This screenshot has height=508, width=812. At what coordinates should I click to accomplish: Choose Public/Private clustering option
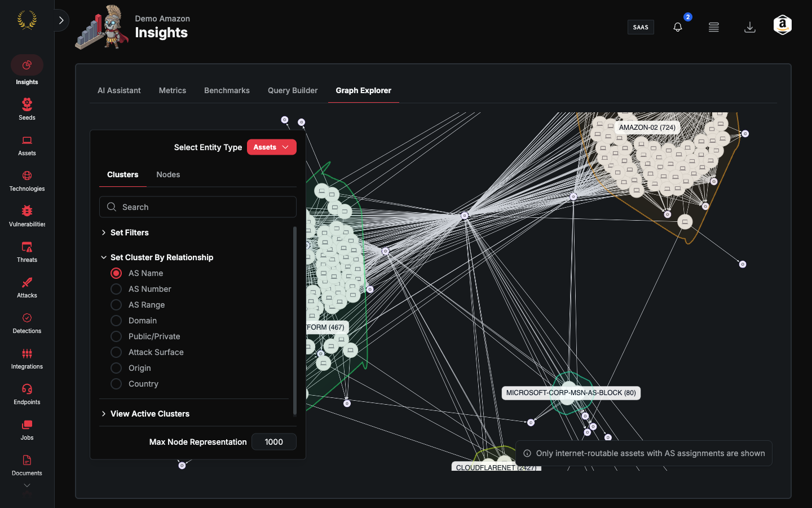click(x=116, y=336)
